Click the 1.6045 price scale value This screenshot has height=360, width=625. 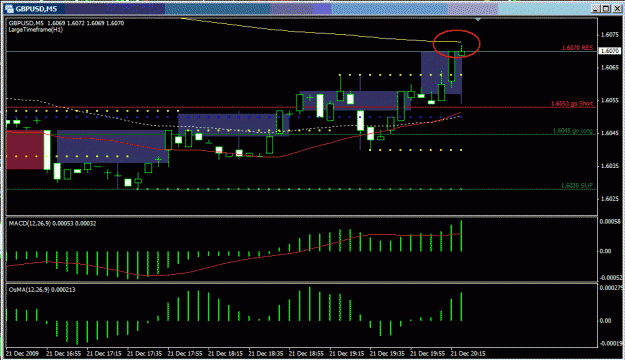pos(610,133)
